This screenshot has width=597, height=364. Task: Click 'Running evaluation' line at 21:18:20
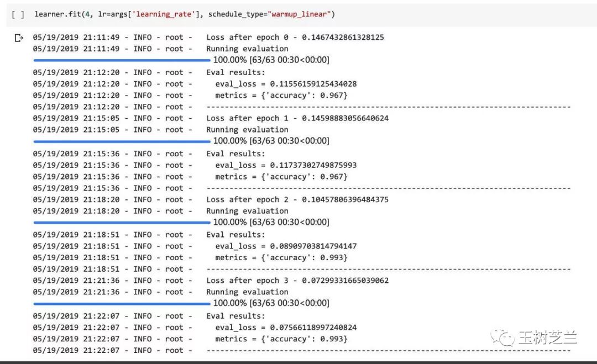coord(160,210)
